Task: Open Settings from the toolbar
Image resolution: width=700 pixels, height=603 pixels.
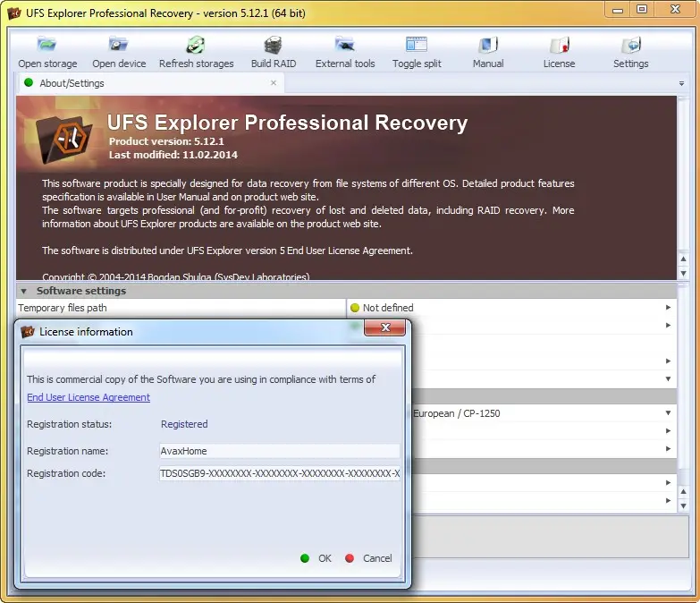Action: tap(631, 45)
